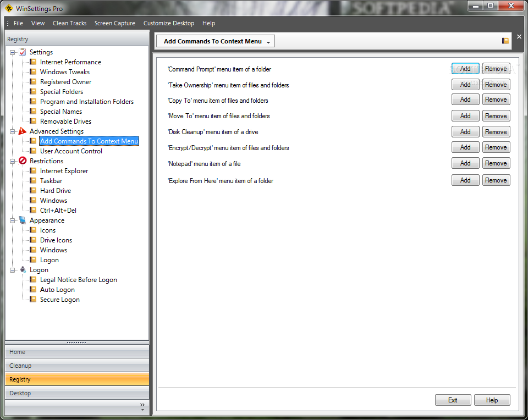Select Add Commands To Context Menu tree item
The image size is (528, 420).
point(89,141)
